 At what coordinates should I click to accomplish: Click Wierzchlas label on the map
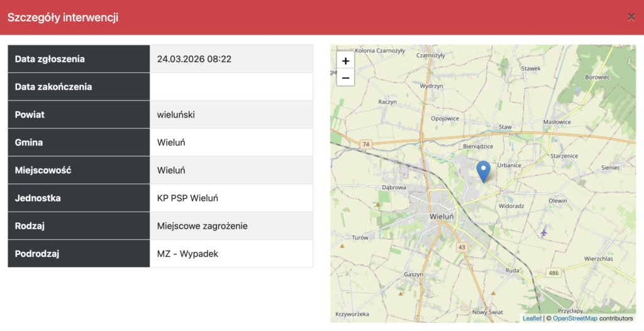click(599, 259)
